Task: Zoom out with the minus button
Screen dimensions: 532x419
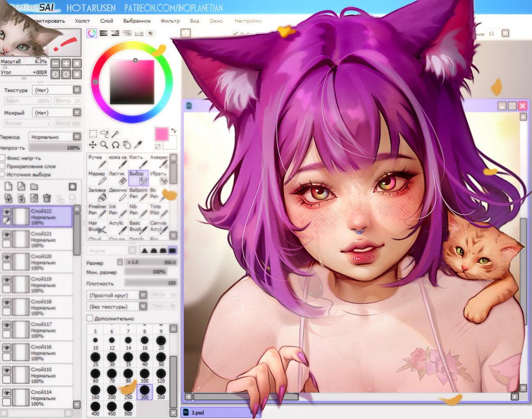Action: [x=55, y=63]
